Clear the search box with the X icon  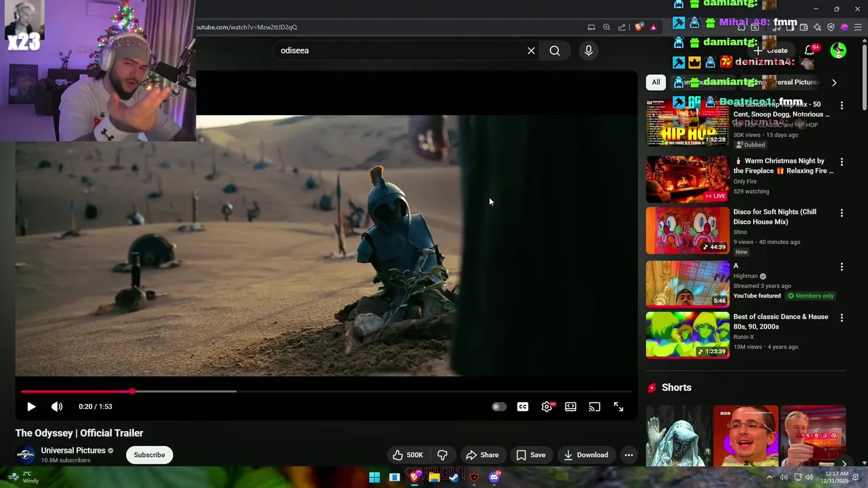coord(531,51)
